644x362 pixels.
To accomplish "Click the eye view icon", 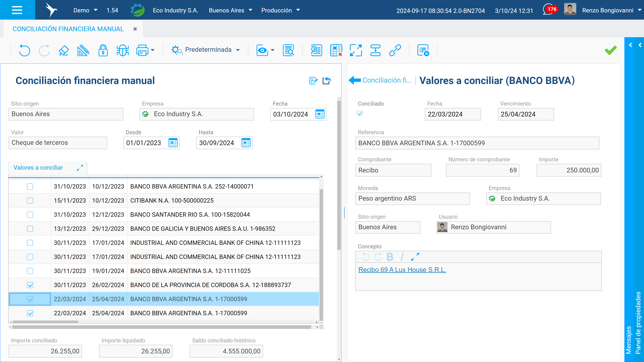I will point(262,50).
